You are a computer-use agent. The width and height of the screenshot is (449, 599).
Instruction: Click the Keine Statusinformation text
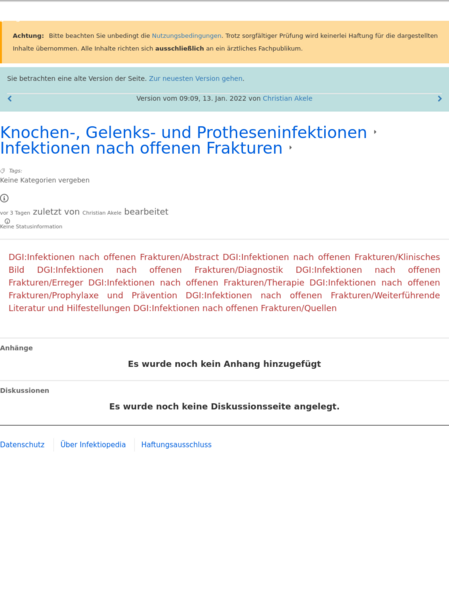pos(31,227)
